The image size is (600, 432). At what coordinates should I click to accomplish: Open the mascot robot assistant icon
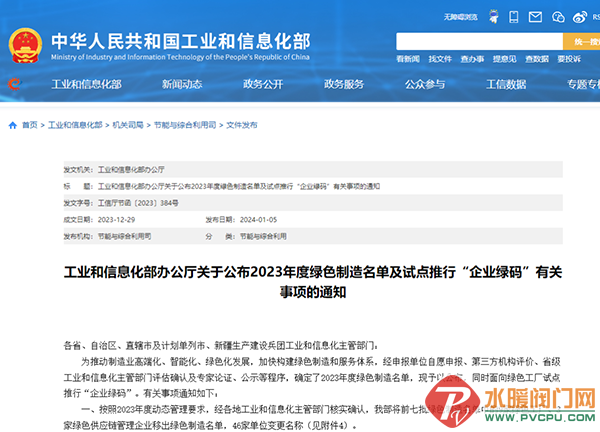pyautogui.click(x=494, y=17)
